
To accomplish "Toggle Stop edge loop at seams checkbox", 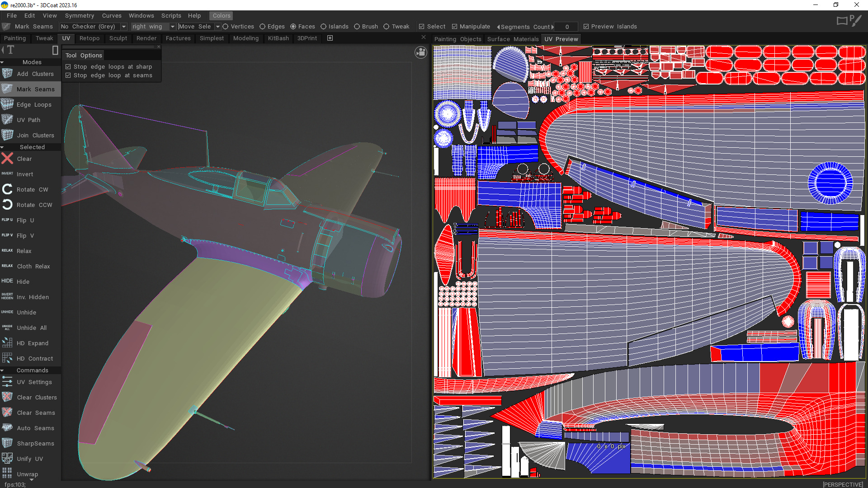I will [x=68, y=75].
